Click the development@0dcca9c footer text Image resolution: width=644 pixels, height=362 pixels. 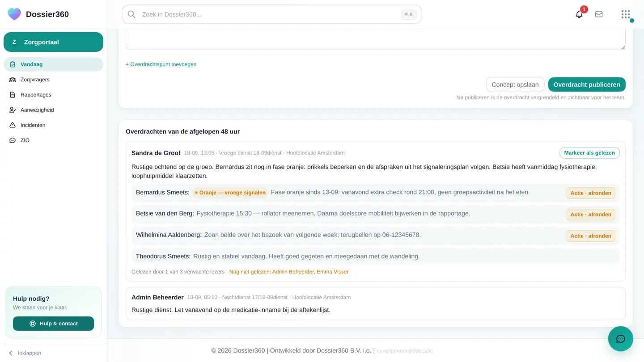tap(405, 351)
